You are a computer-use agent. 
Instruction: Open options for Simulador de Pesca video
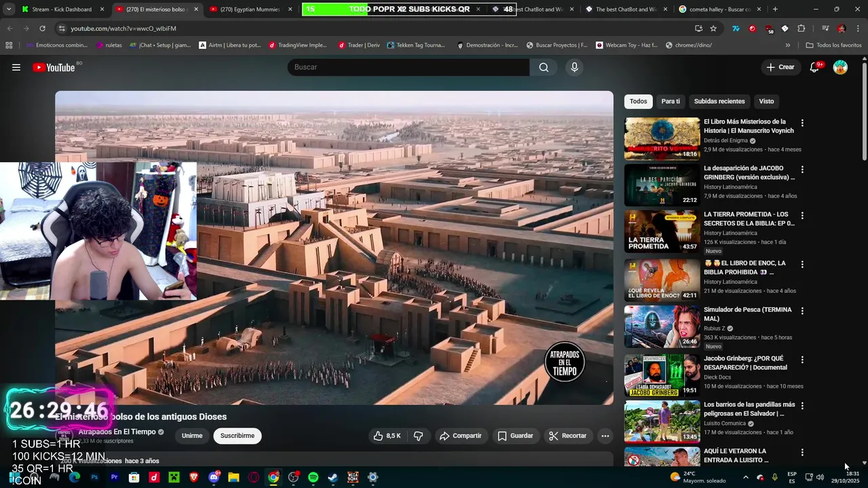point(802,311)
